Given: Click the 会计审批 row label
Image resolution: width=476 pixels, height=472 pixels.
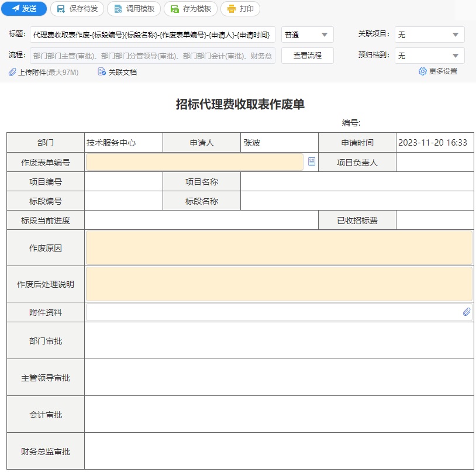Looking at the screenshot, I should [x=46, y=415].
